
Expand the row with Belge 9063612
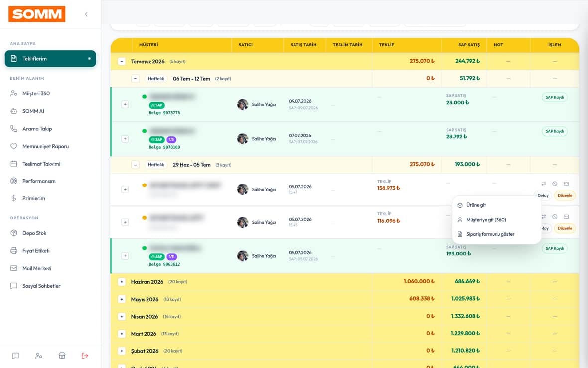pyautogui.click(x=125, y=256)
